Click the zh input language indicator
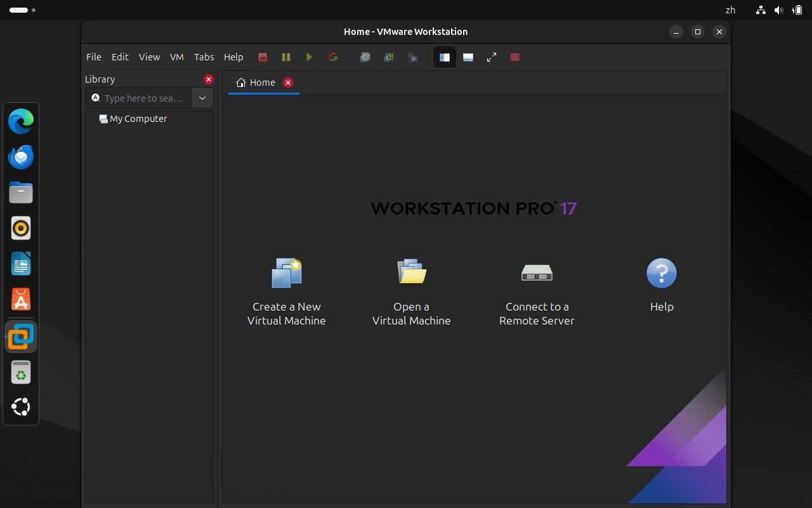 coord(730,10)
